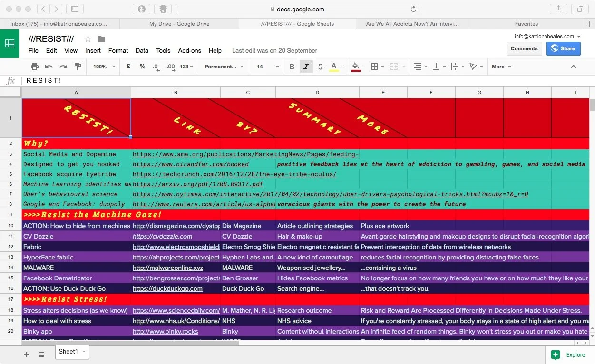Format as currency with pound icon
The height and width of the screenshot is (364, 595).
(128, 67)
